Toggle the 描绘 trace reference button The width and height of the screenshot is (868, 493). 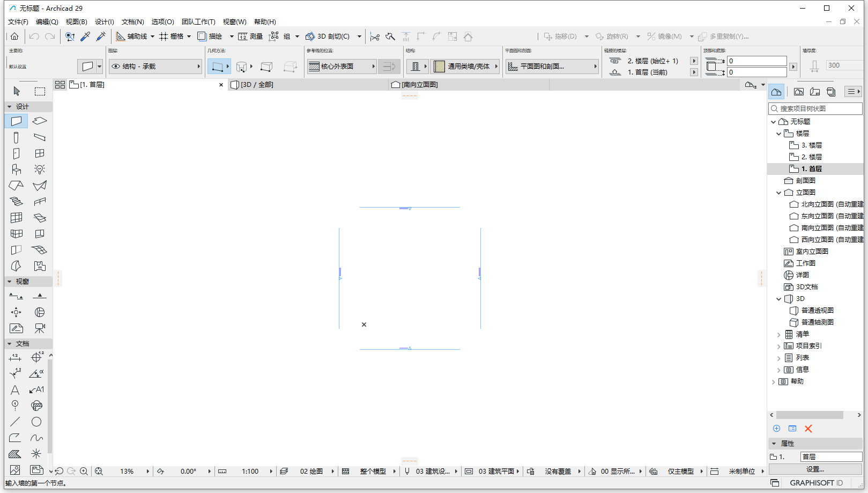tap(210, 36)
